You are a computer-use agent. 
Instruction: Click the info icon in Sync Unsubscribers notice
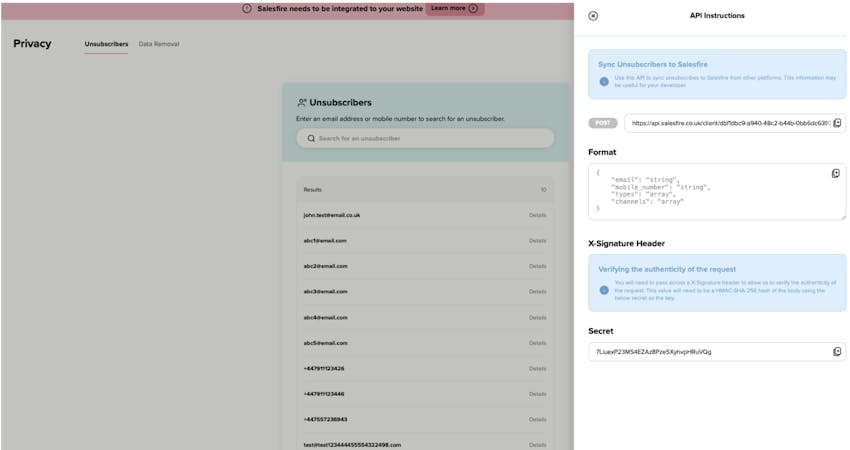[604, 82]
